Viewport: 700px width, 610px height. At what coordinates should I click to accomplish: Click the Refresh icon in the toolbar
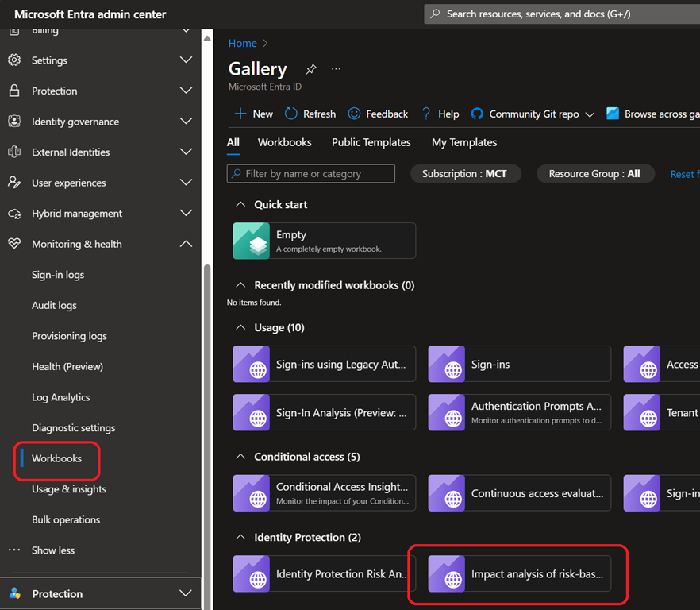(291, 114)
